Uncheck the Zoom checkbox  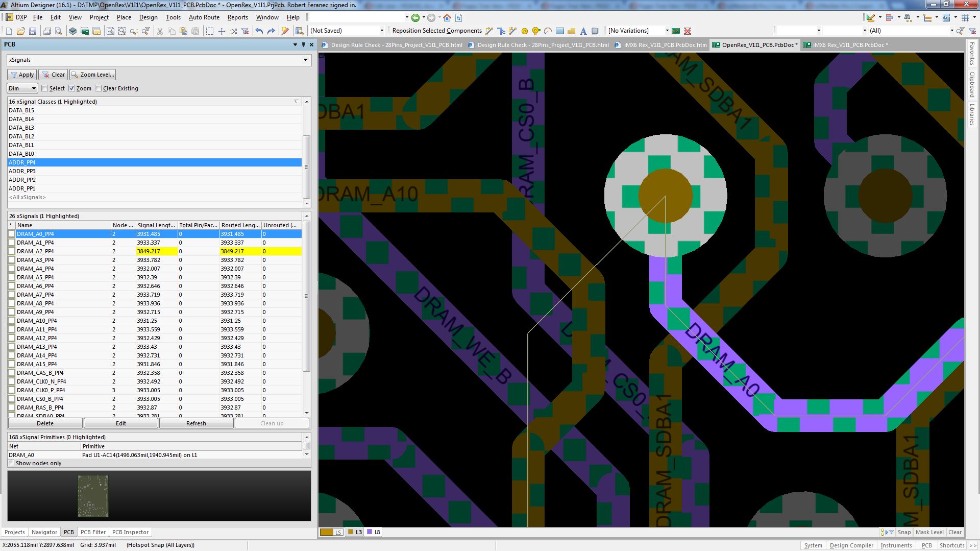[x=72, y=88]
